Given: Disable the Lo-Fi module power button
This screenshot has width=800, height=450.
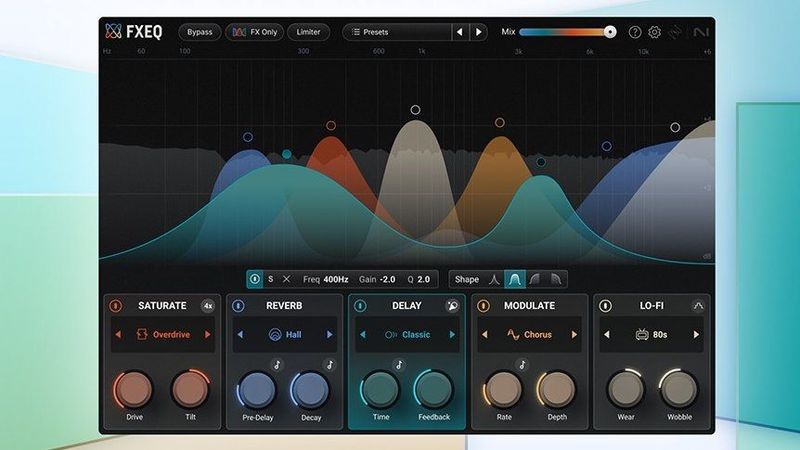Looking at the screenshot, I should click(605, 306).
